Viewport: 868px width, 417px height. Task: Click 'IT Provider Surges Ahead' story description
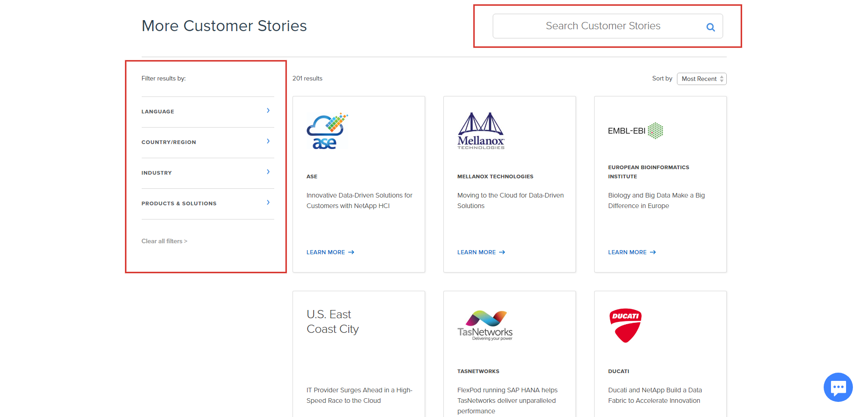coord(359,396)
